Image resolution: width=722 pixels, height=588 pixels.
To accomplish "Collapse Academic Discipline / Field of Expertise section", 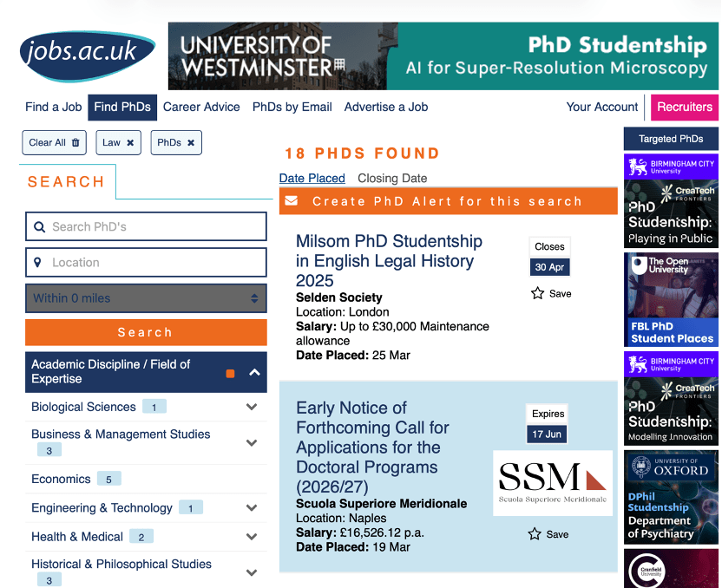I will (254, 372).
